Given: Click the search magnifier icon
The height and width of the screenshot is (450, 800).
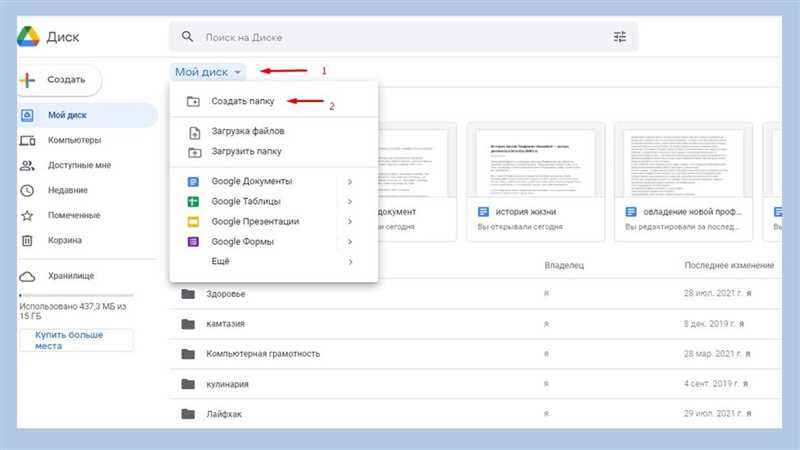Looking at the screenshot, I should [x=187, y=37].
